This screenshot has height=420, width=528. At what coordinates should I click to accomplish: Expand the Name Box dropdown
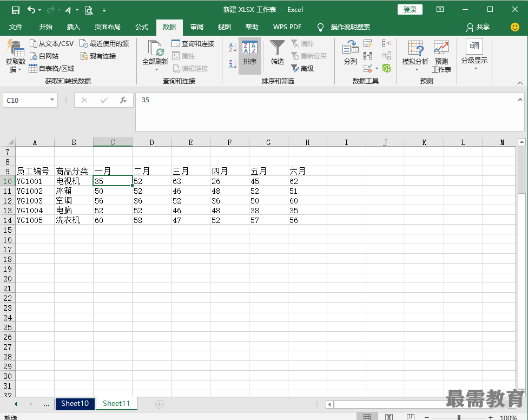(52, 100)
